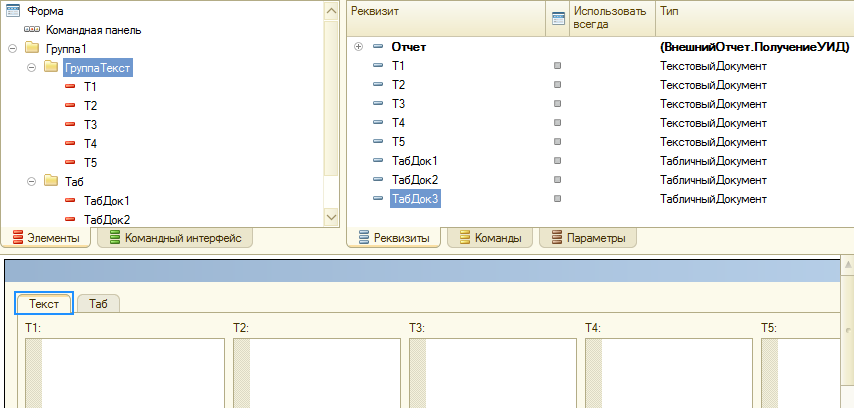The height and width of the screenshot is (408, 854).
Task: Toggle the ТабДок2 attribute row checkbox
Action: point(557,179)
